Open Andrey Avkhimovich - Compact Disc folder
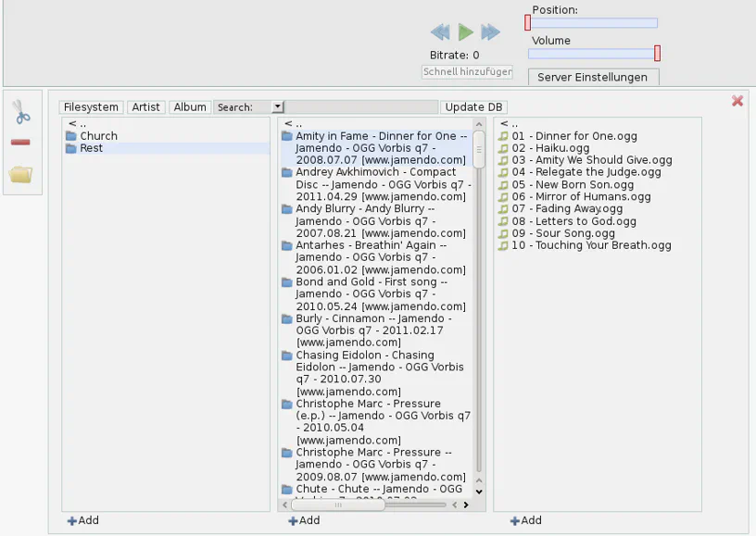 pos(376,184)
